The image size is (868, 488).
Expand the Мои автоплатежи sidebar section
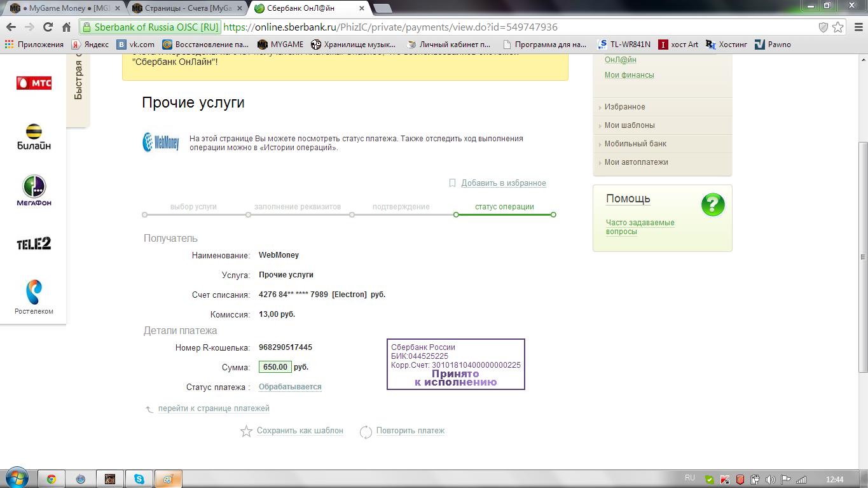(x=663, y=162)
